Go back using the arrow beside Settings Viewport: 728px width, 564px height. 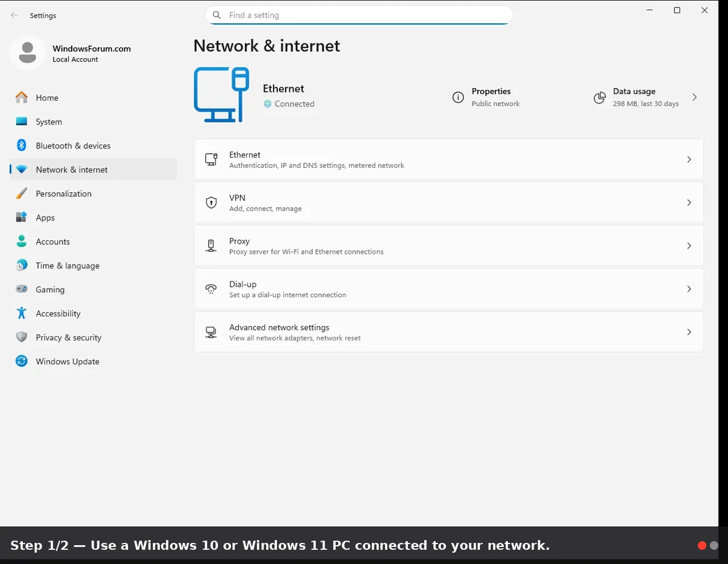pos(14,15)
